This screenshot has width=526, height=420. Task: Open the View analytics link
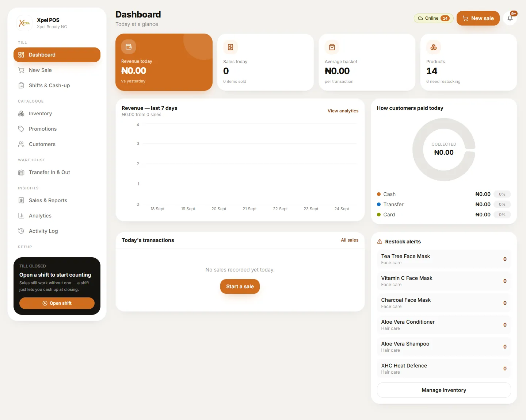pyautogui.click(x=343, y=111)
